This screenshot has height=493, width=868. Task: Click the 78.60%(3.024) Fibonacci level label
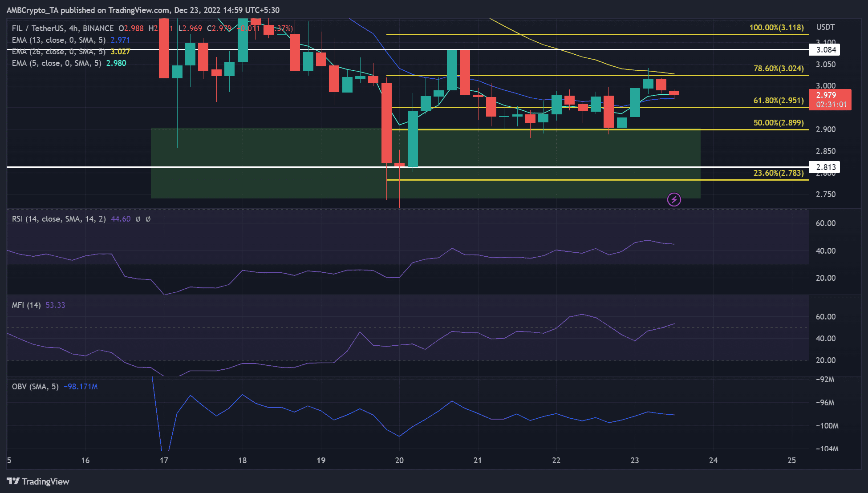point(779,69)
